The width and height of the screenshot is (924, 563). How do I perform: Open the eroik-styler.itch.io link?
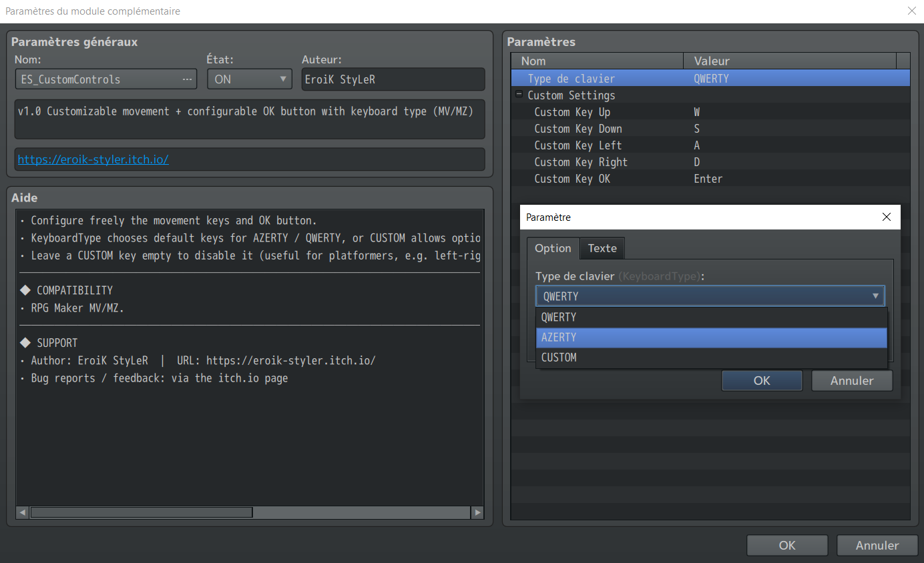(x=93, y=159)
